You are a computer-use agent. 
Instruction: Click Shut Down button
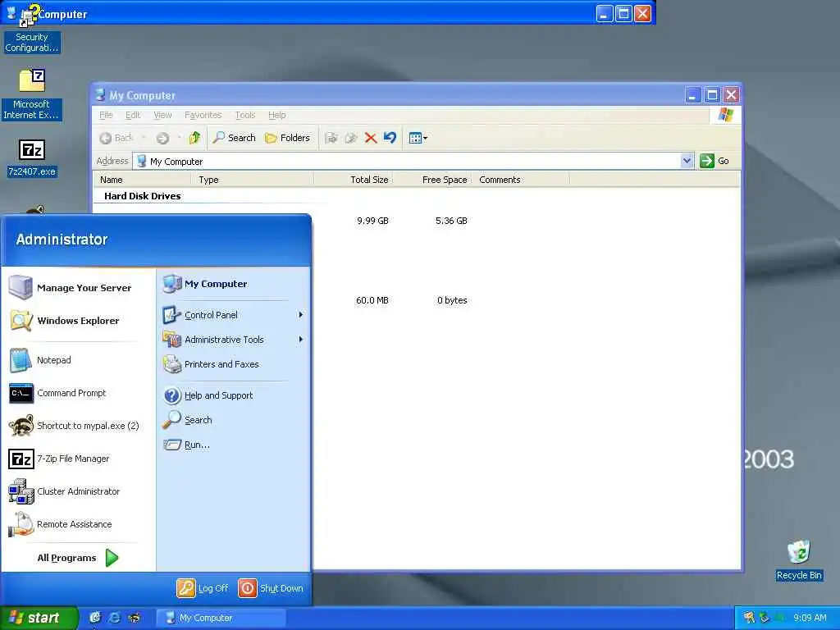click(x=271, y=588)
